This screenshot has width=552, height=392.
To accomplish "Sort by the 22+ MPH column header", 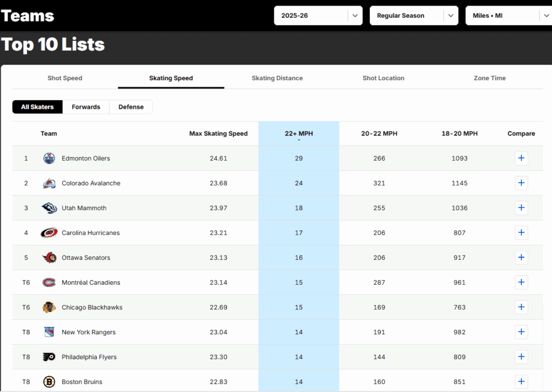I will [x=299, y=134].
